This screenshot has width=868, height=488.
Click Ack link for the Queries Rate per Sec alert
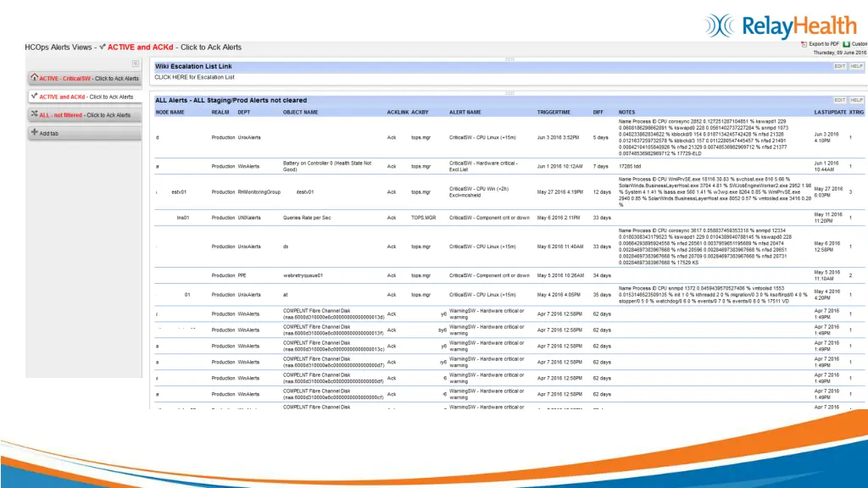[x=392, y=218]
